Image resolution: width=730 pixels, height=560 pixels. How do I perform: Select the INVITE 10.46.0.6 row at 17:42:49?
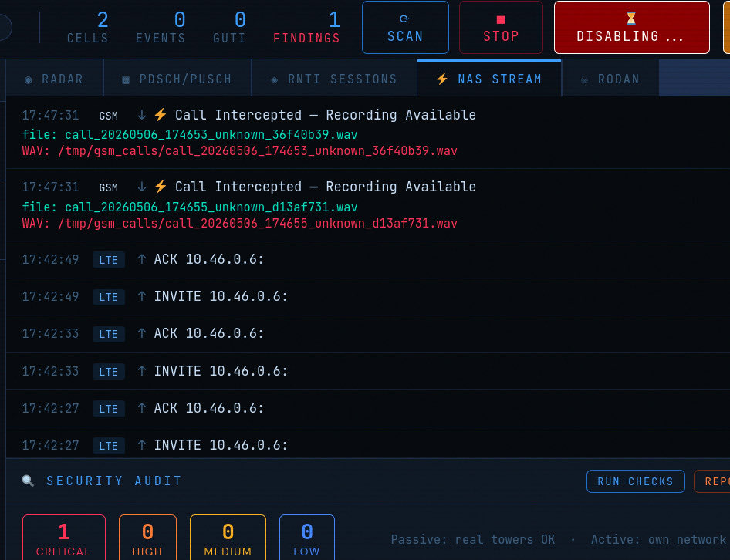[368, 296]
